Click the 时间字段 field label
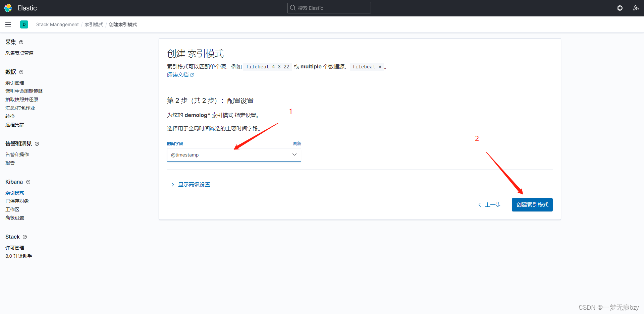Image resolution: width=644 pixels, height=314 pixels. click(175, 143)
